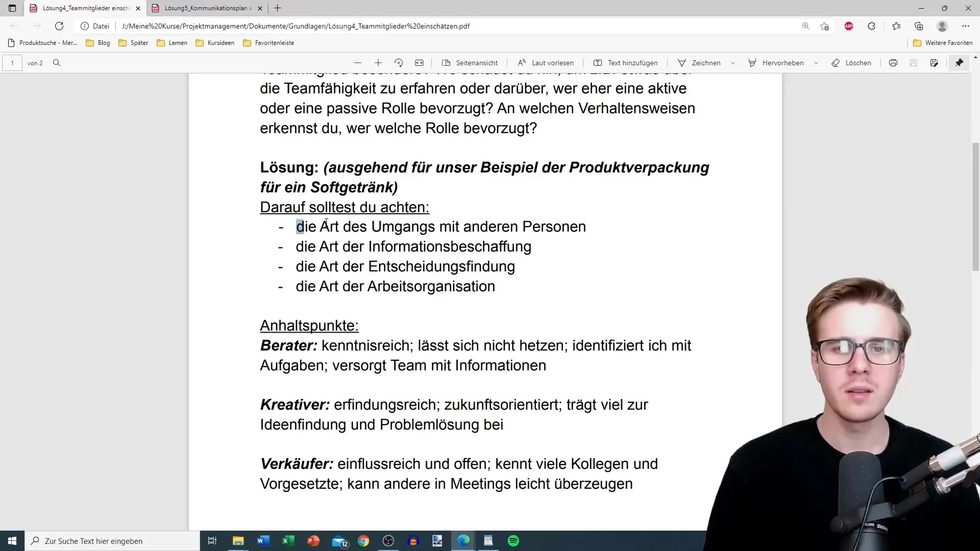
Task: Toggle pin for PDF toolbar
Action: tap(960, 63)
